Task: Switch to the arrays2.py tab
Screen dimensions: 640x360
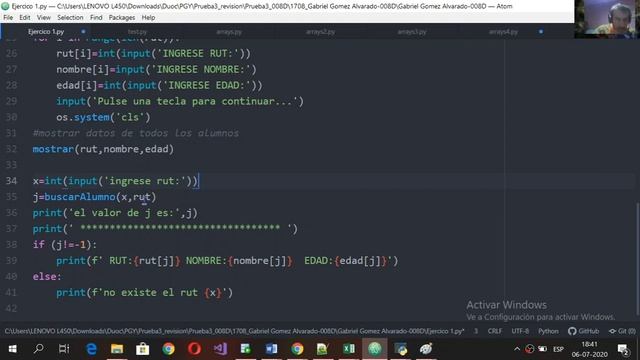Action: click(x=320, y=31)
